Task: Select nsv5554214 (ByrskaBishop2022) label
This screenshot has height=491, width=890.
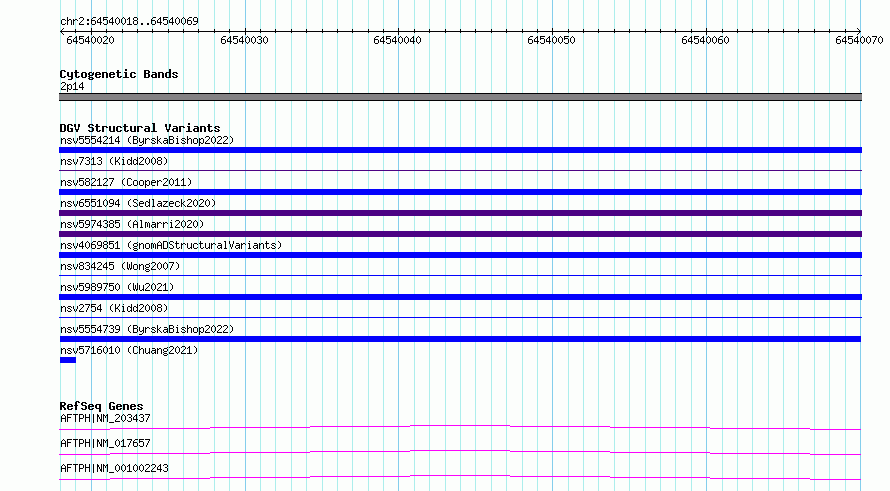Action: point(147,140)
